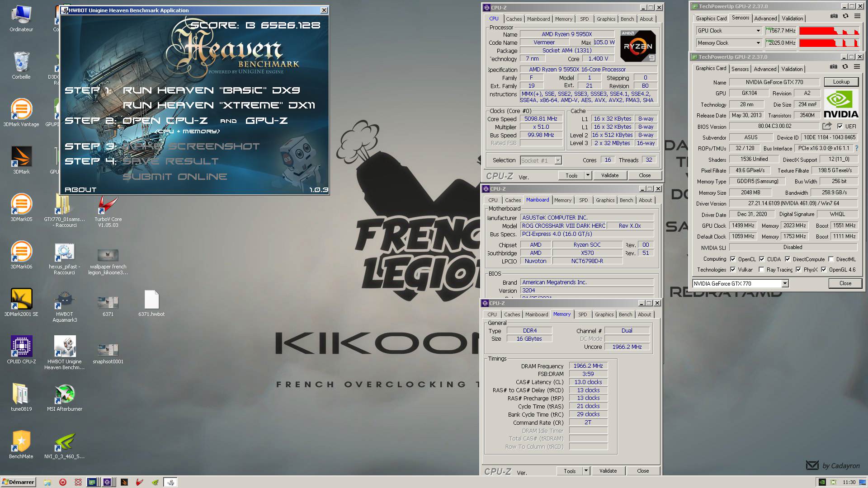Toggle the PhysX checkbox
Viewport: 868px width, 488px height.
[798, 270]
